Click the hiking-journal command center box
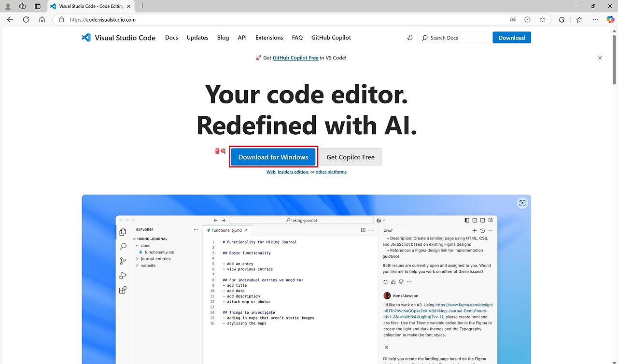The image size is (618, 364). pyautogui.click(x=301, y=220)
